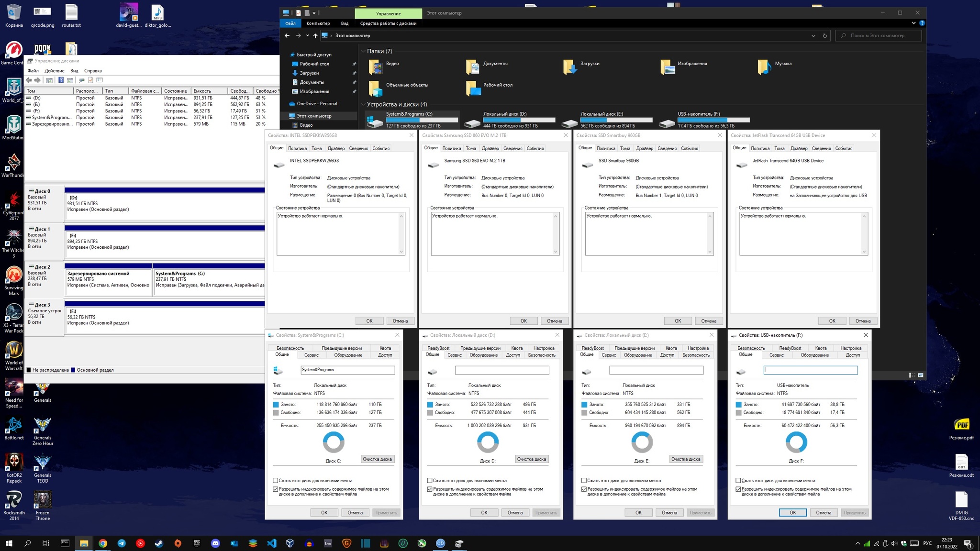Toggle content indexing checkbox in E: properties
This screenshot has height=551, width=980.
click(584, 489)
